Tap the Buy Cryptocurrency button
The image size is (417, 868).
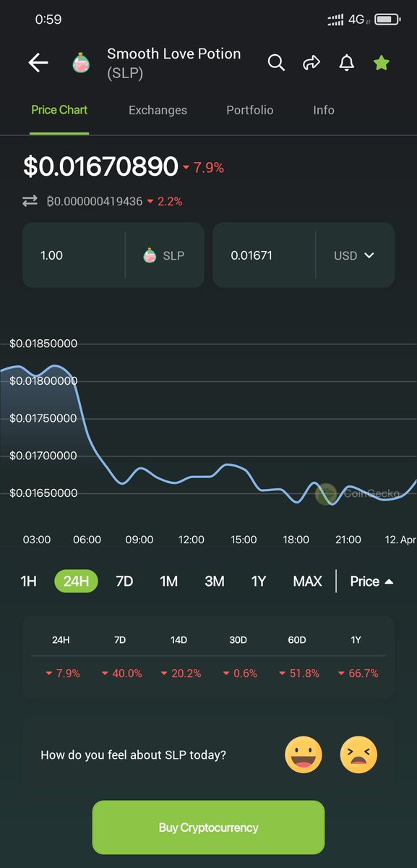(x=208, y=827)
